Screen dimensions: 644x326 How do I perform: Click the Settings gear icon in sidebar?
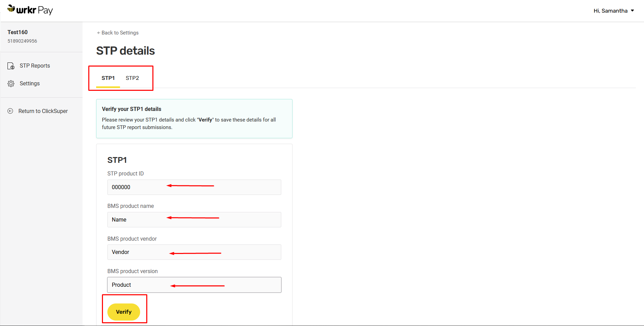coord(11,83)
